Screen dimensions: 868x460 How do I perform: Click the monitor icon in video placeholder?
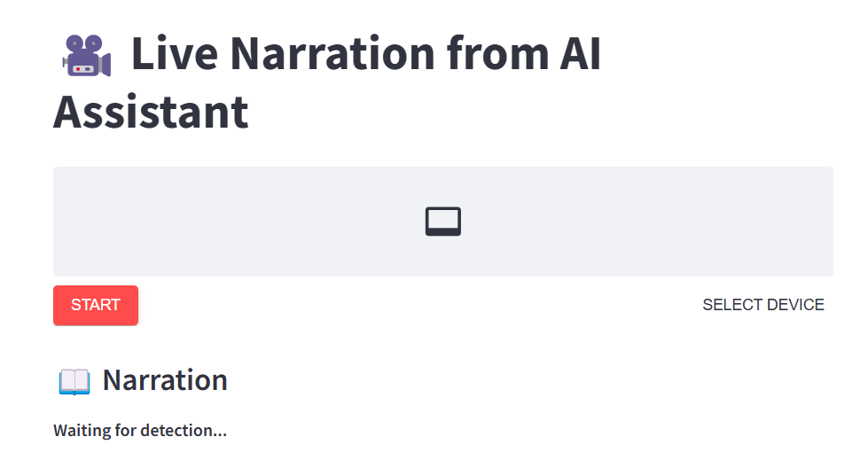pos(443,222)
